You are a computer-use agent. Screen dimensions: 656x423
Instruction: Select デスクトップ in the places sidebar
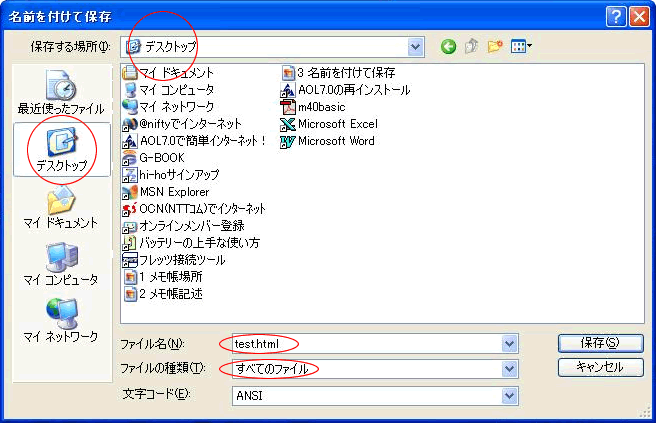click(62, 150)
